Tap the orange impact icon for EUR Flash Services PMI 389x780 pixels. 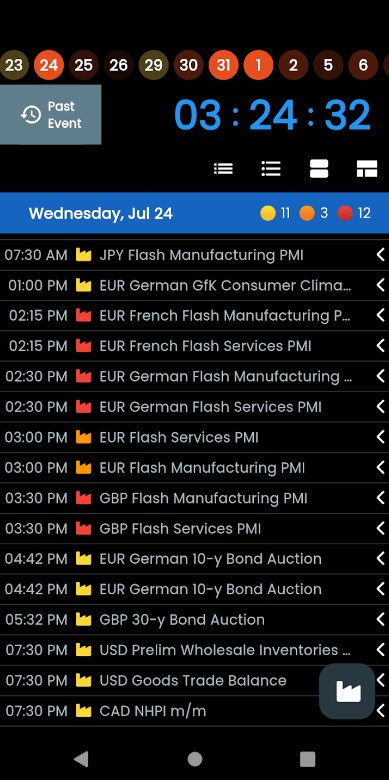click(x=84, y=437)
